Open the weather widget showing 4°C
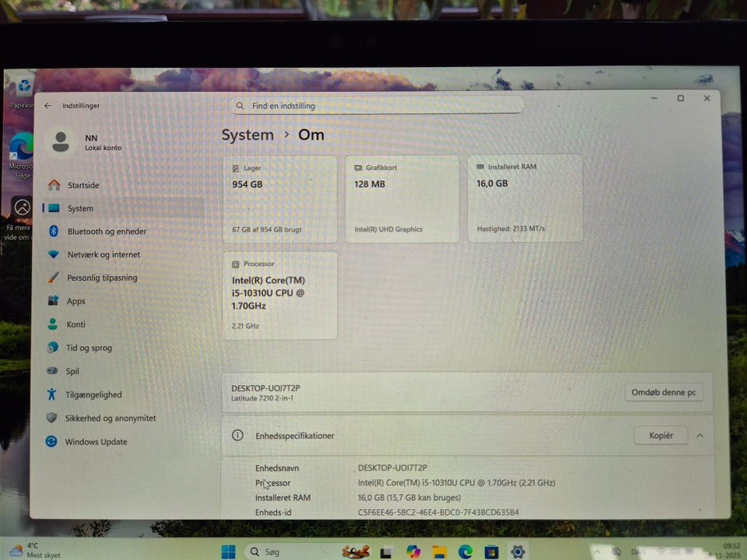Screen dimensions: 747x560 pos(34,550)
